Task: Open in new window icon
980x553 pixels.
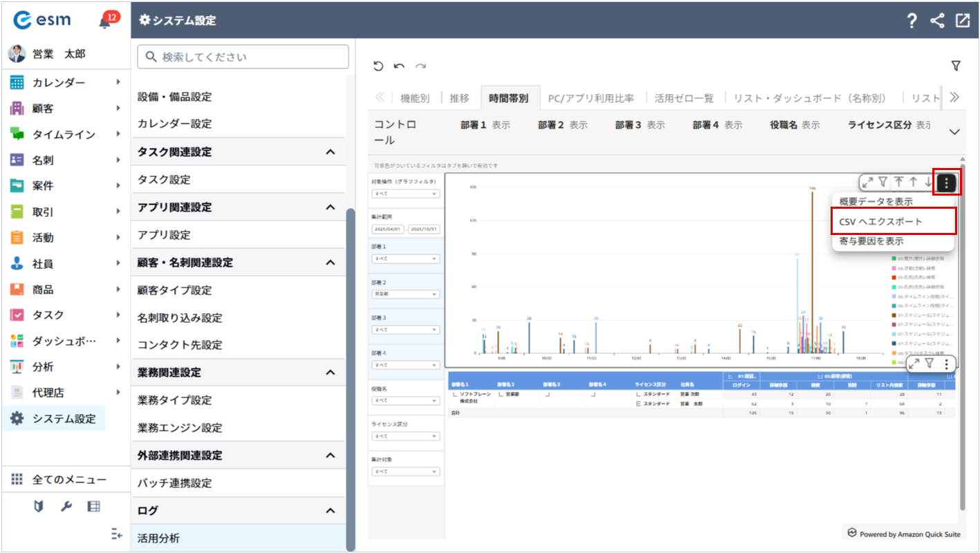Action: click(x=962, y=21)
